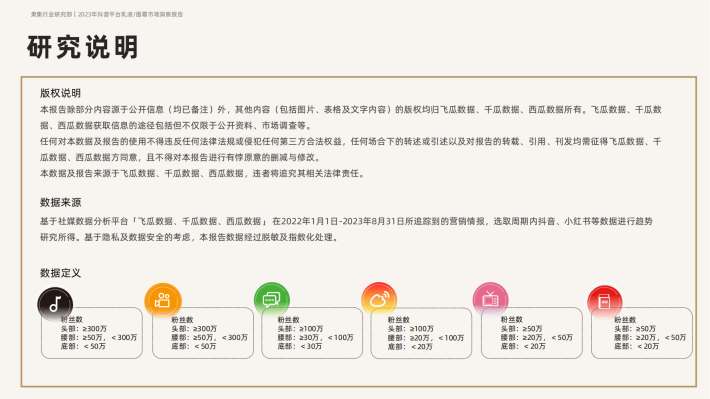Select the 研究说明 page title
The width and height of the screenshot is (710, 399).
pos(82,47)
